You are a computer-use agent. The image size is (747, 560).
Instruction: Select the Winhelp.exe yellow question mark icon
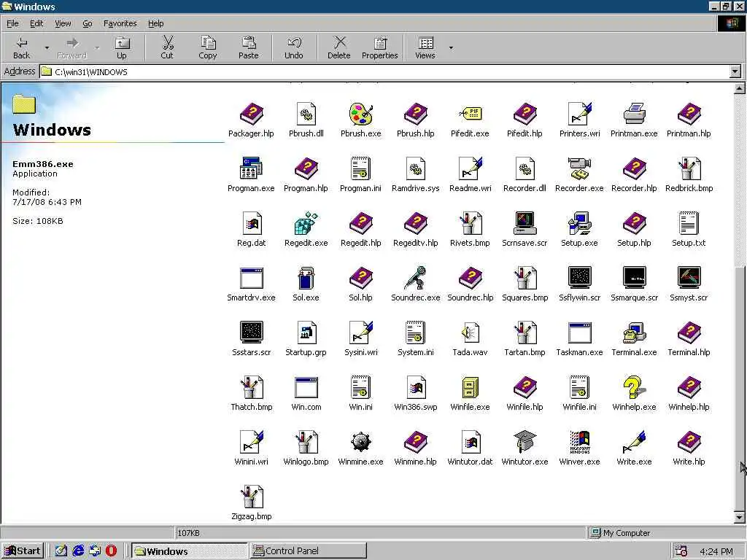(634, 387)
